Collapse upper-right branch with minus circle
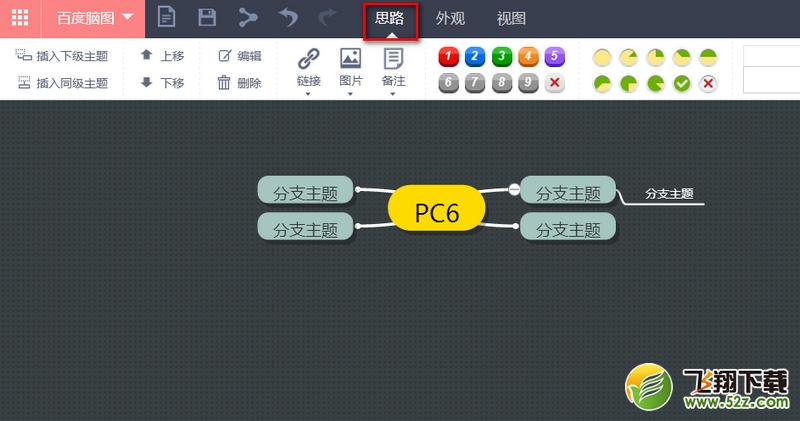This screenshot has height=421, width=800. [x=514, y=189]
